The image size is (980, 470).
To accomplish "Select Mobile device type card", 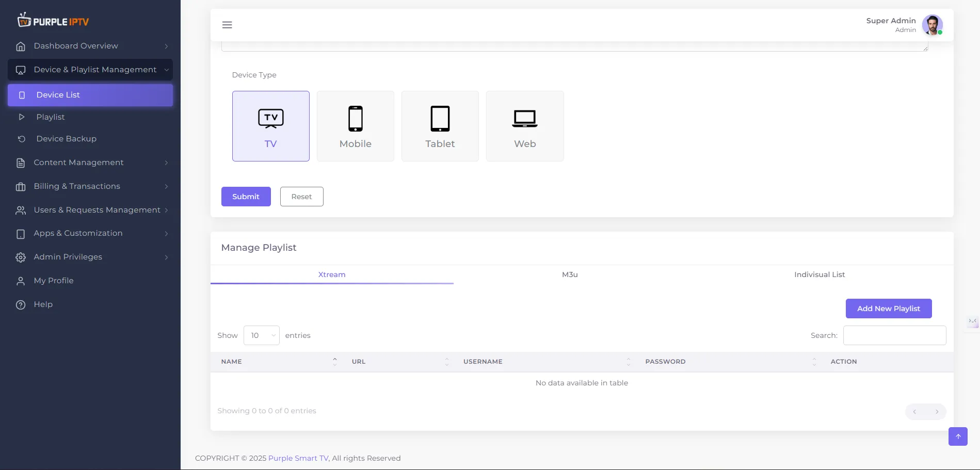I will coord(356,126).
